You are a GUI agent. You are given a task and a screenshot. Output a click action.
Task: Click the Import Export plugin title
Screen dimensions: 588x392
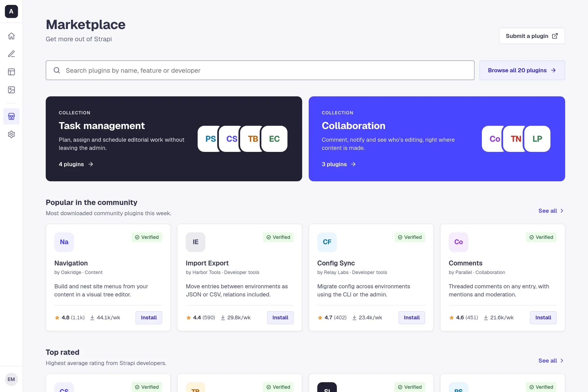click(x=207, y=263)
